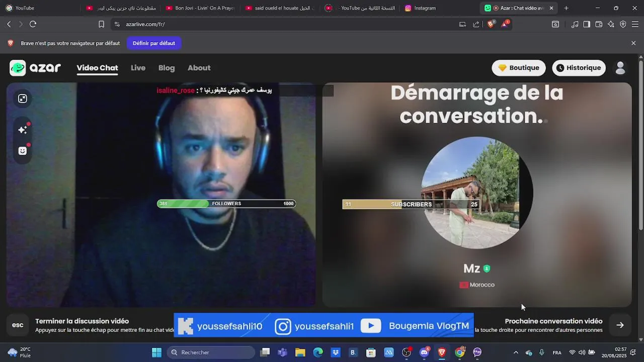Screen dimensions: 644x362
Task: Open the emoji face stickers button
Action: [x=23, y=151]
